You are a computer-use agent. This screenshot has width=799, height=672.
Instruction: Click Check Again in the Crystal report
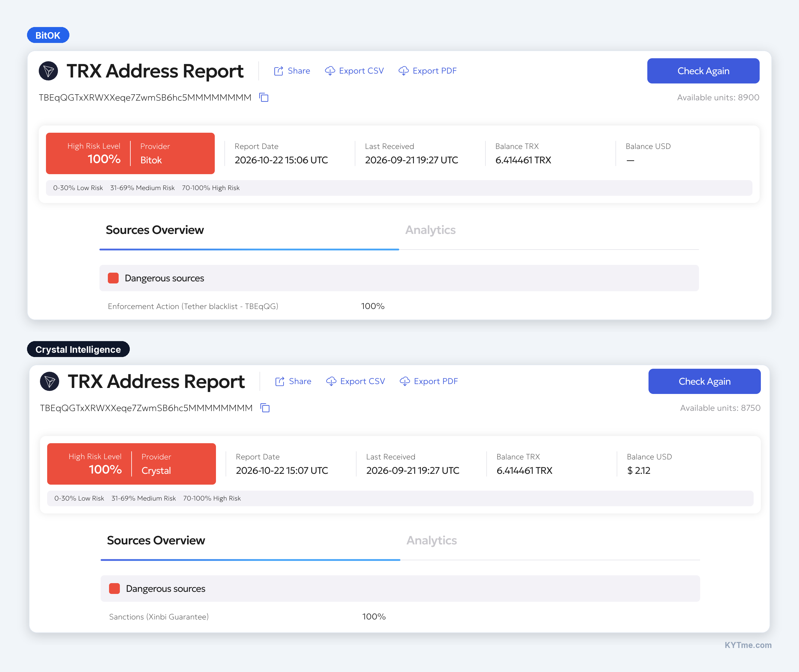(x=704, y=381)
